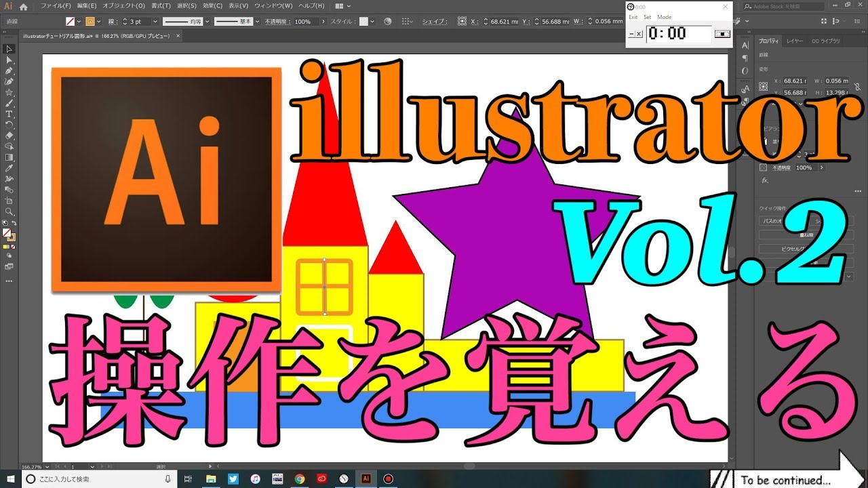Open the 編集(E) menu

pyautogui.click(x=86, y=6)
